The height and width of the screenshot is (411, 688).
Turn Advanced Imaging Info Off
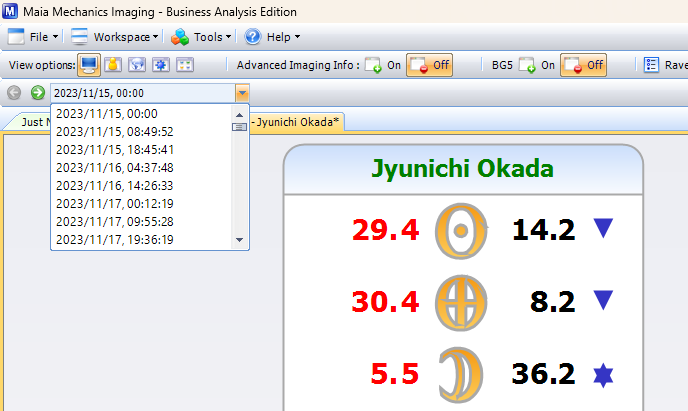tap(429, 65)
